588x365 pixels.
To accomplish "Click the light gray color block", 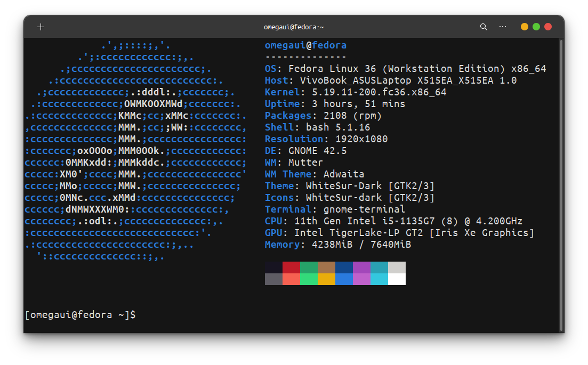I will (x=397, y=267).
